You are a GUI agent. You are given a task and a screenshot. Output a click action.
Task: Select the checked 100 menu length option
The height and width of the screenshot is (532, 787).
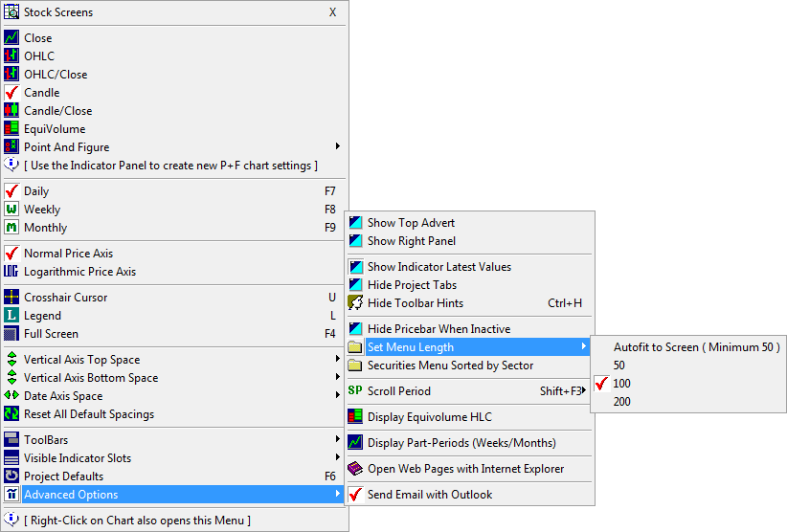pyautogui.click(x=687, y=384)
